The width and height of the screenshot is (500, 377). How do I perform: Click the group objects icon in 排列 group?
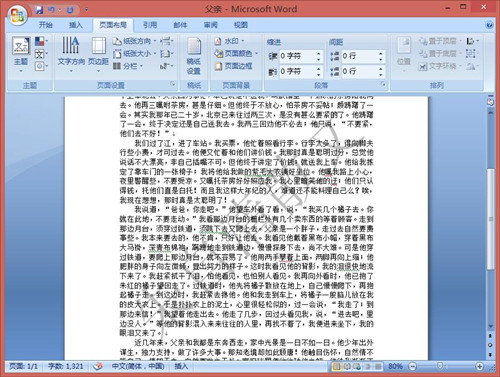coord(472,53)
